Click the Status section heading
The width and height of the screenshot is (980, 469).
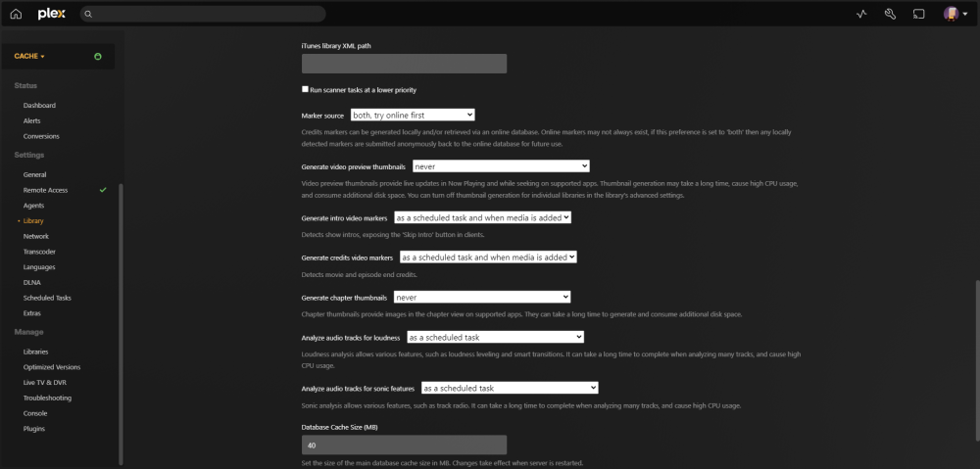point(25,85)
